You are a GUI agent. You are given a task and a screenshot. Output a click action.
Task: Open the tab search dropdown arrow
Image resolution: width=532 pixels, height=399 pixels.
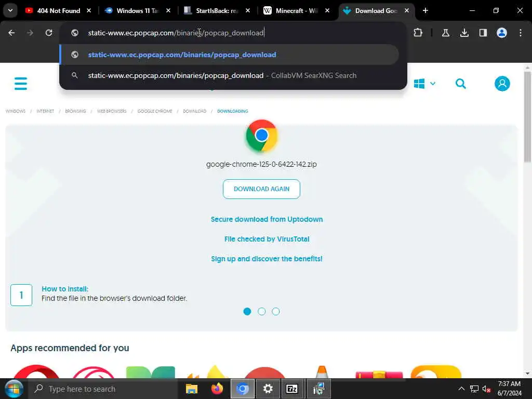(10, 10)
